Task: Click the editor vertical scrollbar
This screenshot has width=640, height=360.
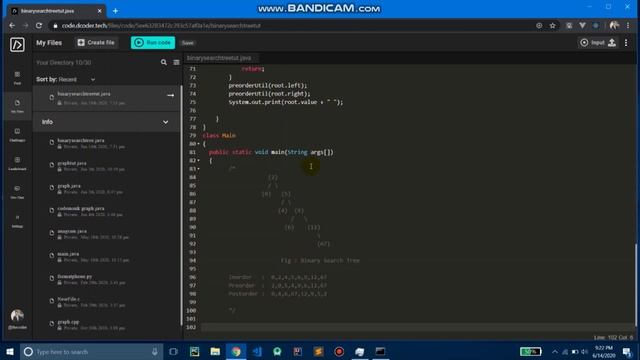Action: [636, 284]
